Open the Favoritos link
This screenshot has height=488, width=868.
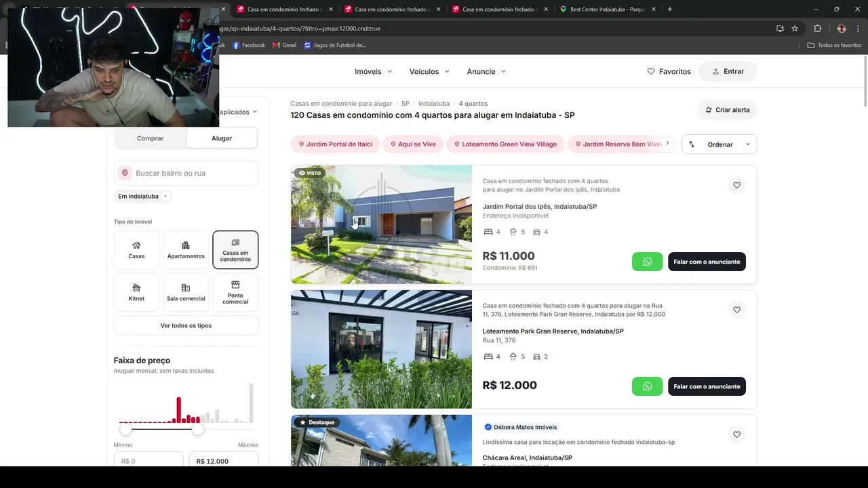[x=669, y=71]
